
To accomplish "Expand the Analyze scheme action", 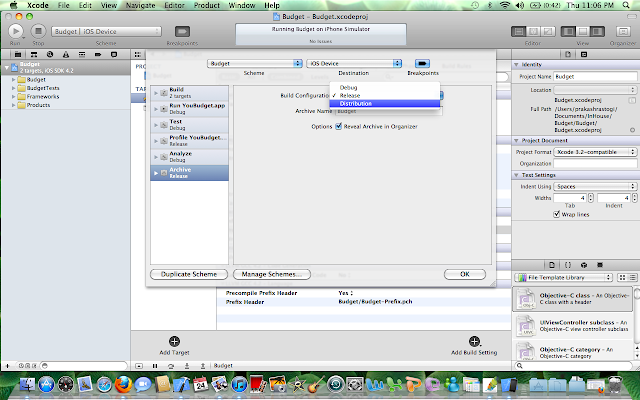I will click(x=156, y=157).
